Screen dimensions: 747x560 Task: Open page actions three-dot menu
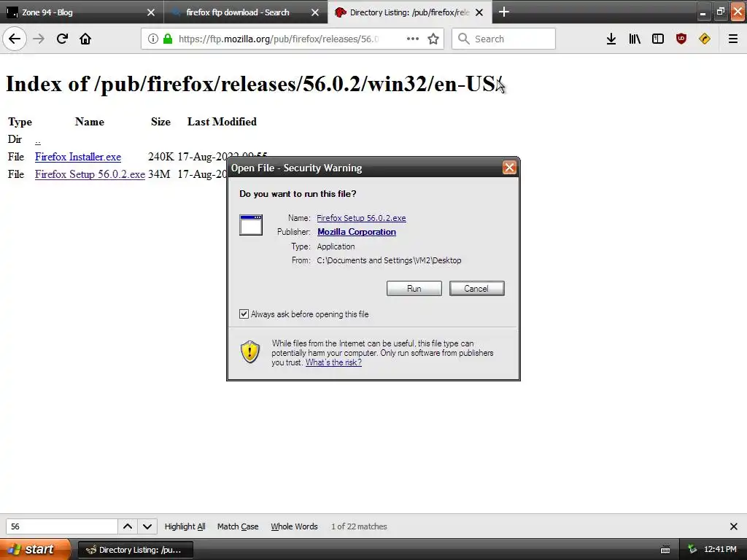(x=413, y=39)
